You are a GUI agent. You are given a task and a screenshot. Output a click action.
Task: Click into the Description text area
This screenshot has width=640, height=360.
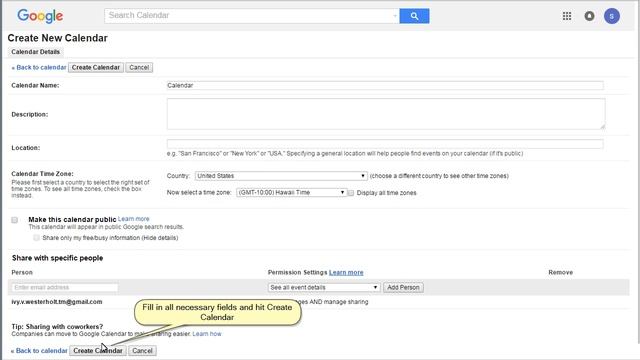pyautogui.click(x=386, y=114)
